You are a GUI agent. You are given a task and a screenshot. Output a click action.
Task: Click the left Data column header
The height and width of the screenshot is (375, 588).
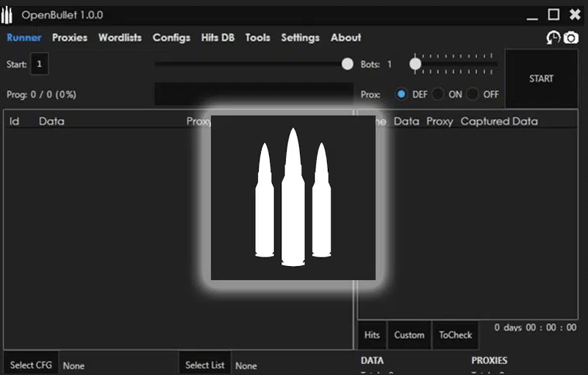51,121
